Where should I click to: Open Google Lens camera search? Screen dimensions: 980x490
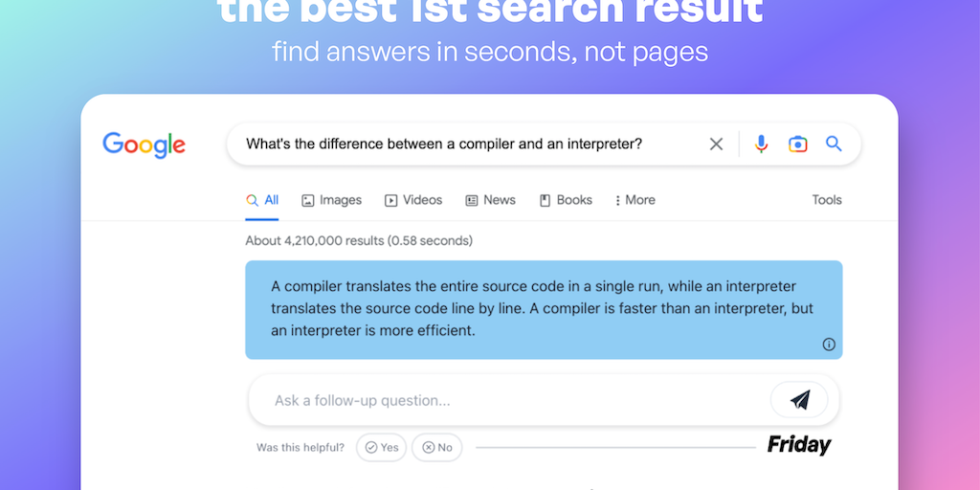coord(797,145)
